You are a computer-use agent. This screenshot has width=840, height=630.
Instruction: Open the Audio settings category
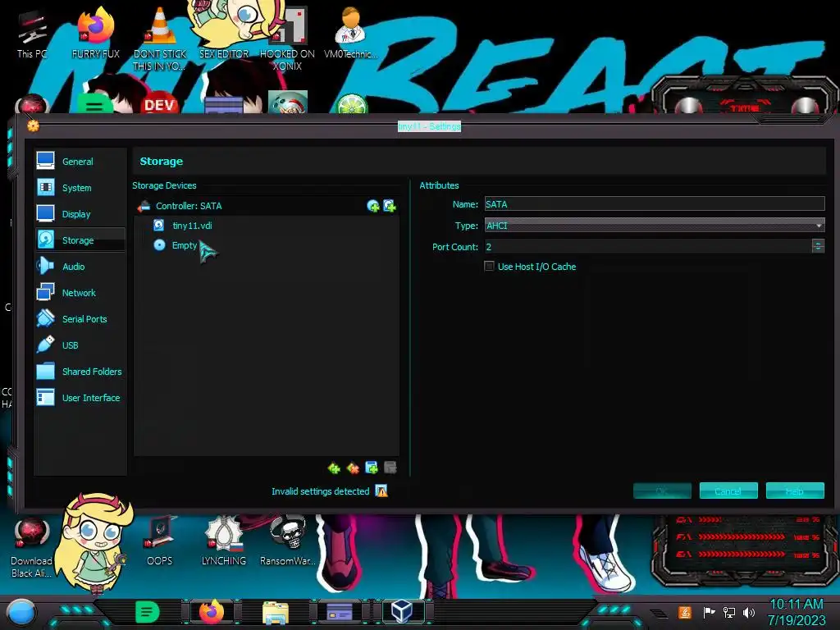coord(80,267)
